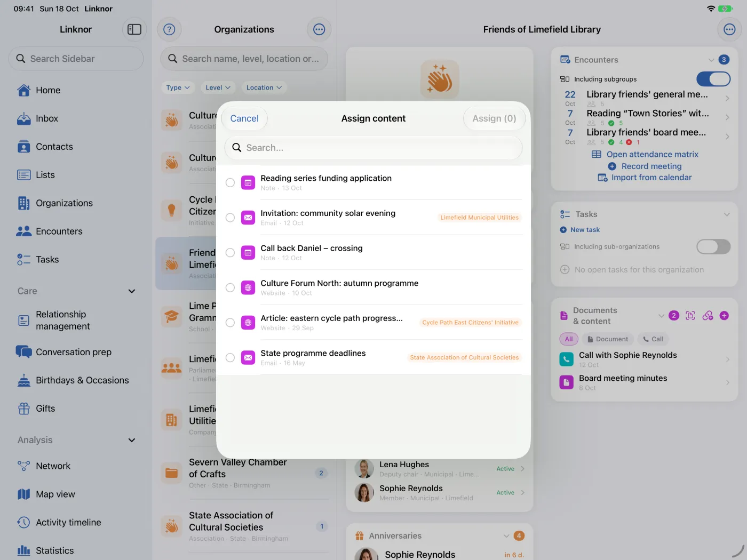
Task: Select Invitation: community solar evening radio
Action: tap(230, 218)
